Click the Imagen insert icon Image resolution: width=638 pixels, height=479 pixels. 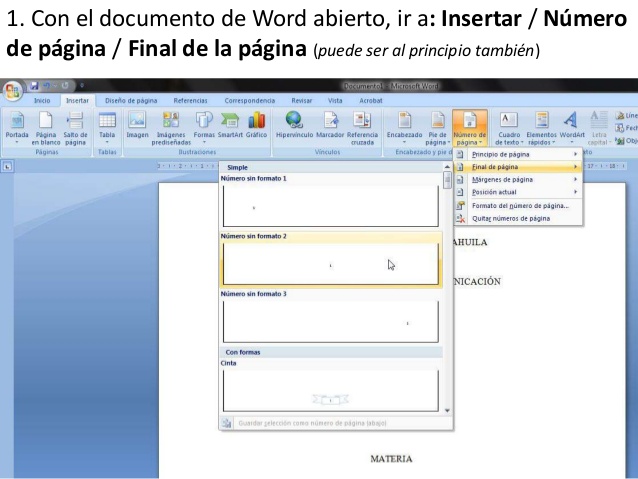pyautogui.click(x=138, y=125)
